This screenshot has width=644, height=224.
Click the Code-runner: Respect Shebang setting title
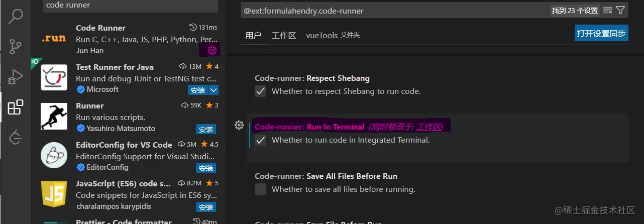point(312,78)
